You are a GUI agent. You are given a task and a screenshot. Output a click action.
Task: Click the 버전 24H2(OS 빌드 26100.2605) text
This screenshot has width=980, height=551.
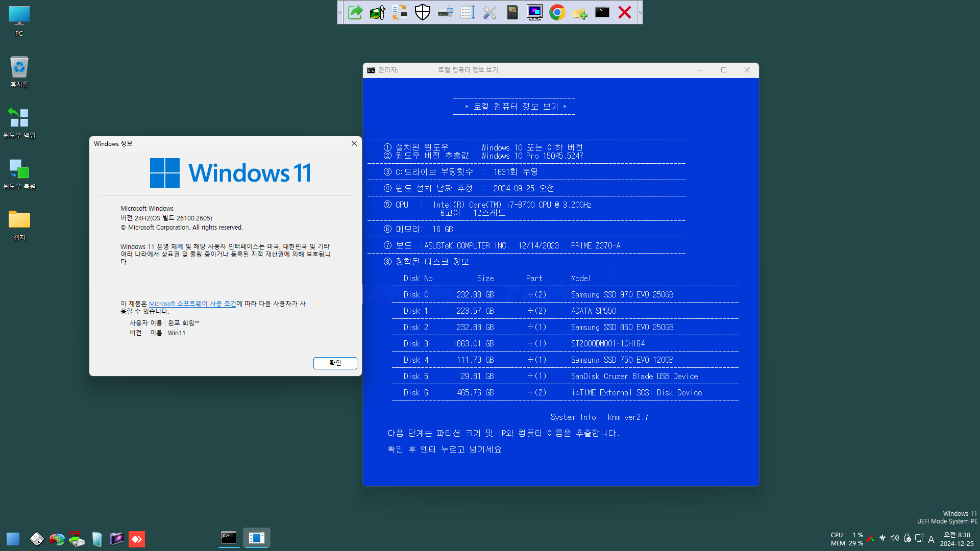pos(166,218)
